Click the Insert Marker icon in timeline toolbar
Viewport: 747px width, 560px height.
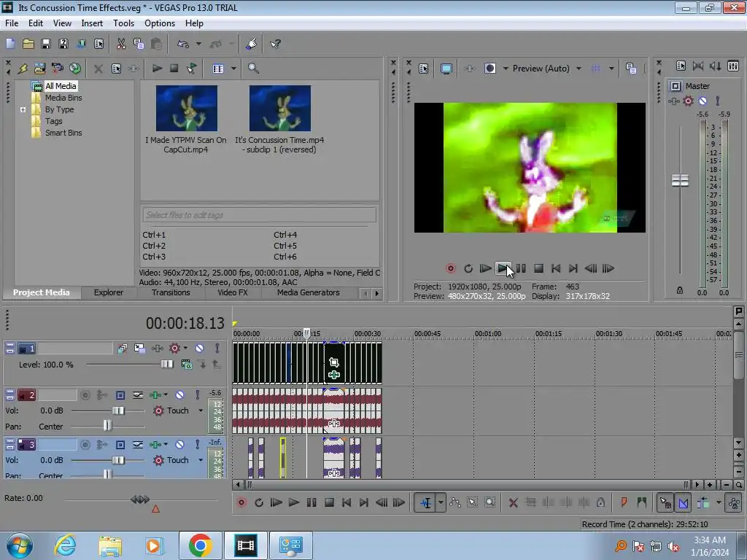point(624,502)
